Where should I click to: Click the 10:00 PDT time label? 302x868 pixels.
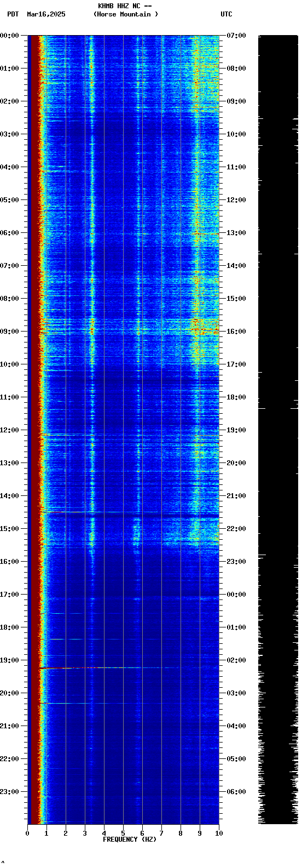10,364
